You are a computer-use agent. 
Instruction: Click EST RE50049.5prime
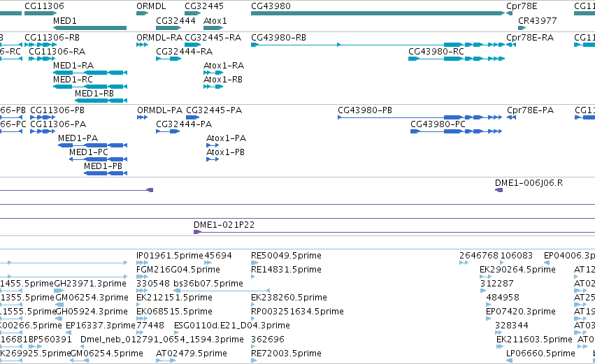(x=255, y=263)
